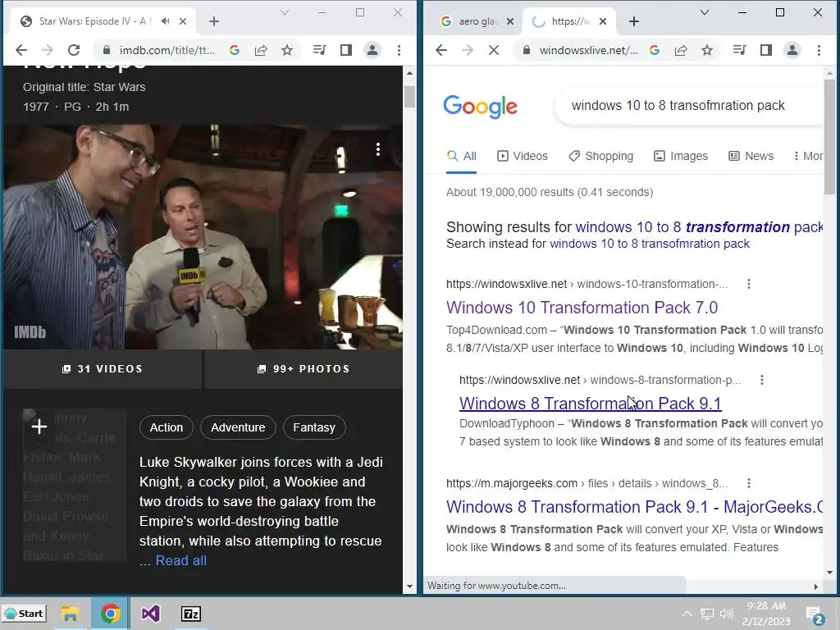Select the All search tab
The width and height of the screenshot is (840, 630).
click(x=461, y=157)
